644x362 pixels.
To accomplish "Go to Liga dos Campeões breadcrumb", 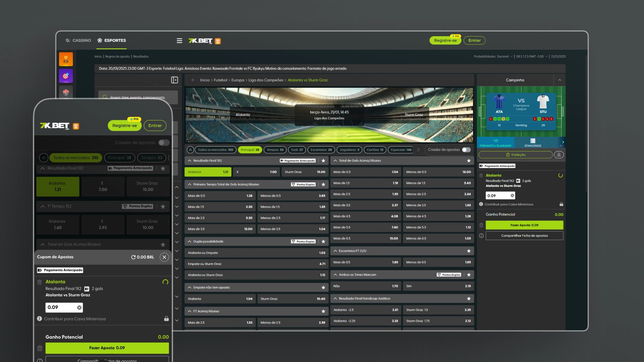I will pyautogui.click(x=266, y=80).
